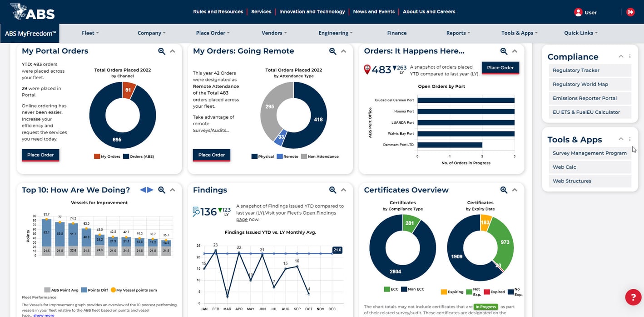Click the In Progress green badge
644x317 pixels.
485,307
